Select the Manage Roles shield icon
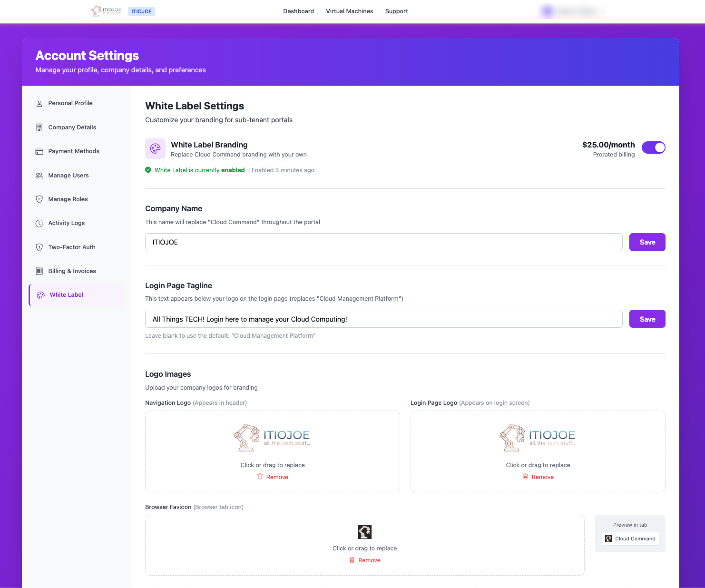The image size is (705, 588). (x=39, y=199)
